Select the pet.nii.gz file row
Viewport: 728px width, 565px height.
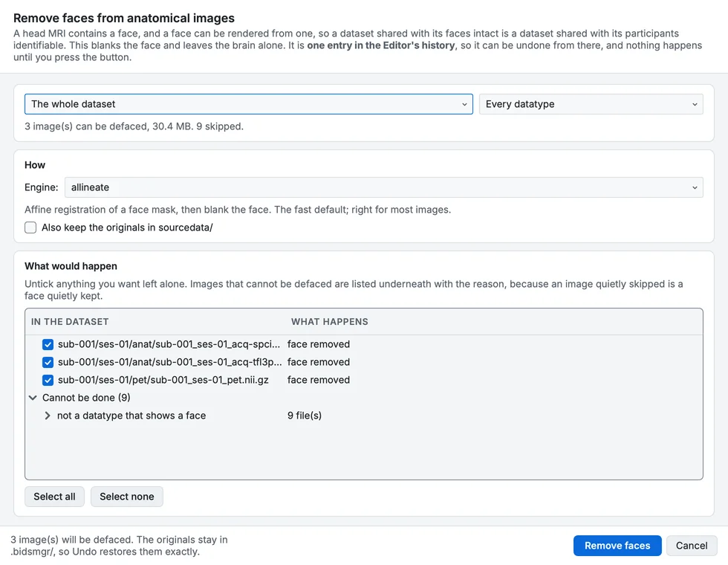363,380
